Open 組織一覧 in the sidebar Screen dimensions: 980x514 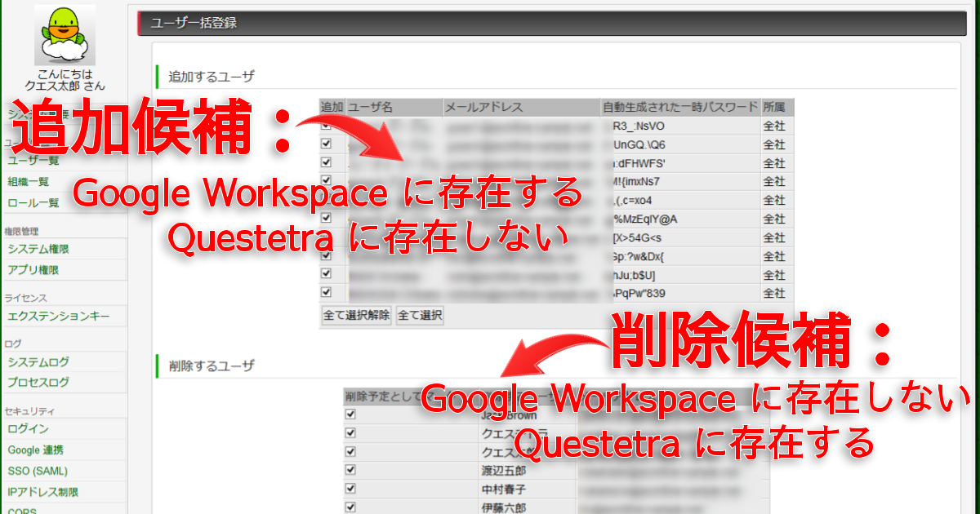point(29,182)
